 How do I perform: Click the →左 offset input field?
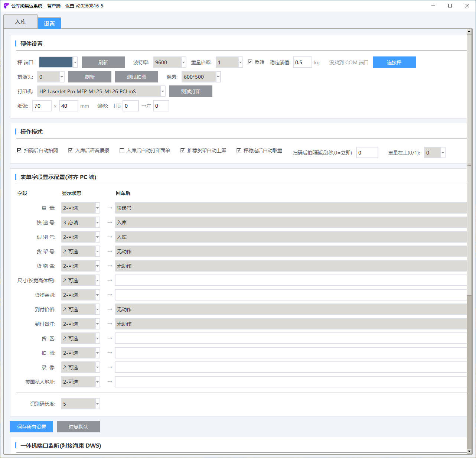(161, 106)
